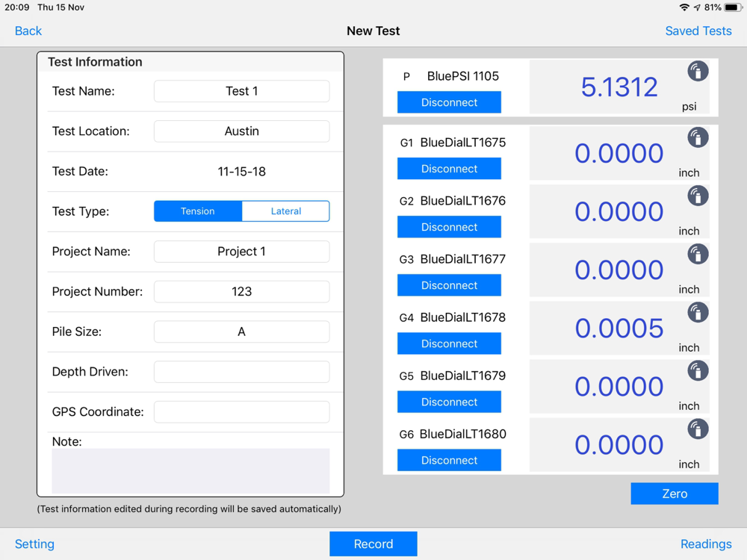This screenshot has width=747, height=560.
Task: Tap the signal icon for G2 BlueDialLT1676
Action: (698, 196)
